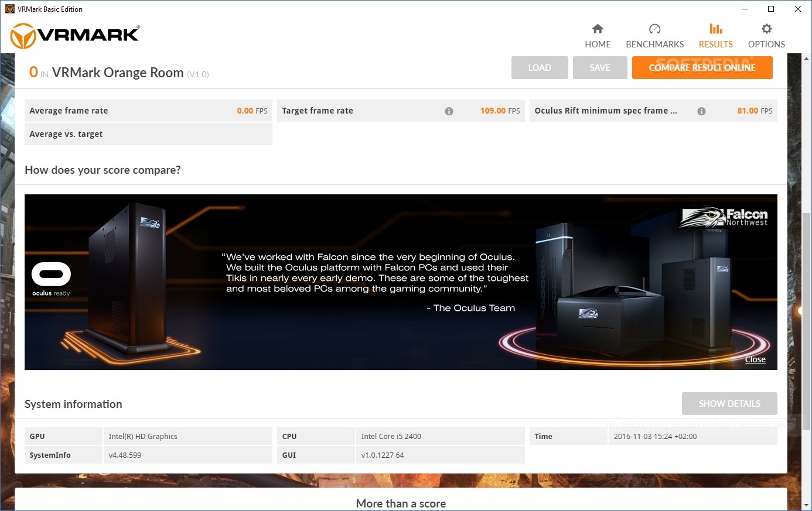Click the home house icon
The height and width of the screenshot is (511, 812).
tap(598, 29)
